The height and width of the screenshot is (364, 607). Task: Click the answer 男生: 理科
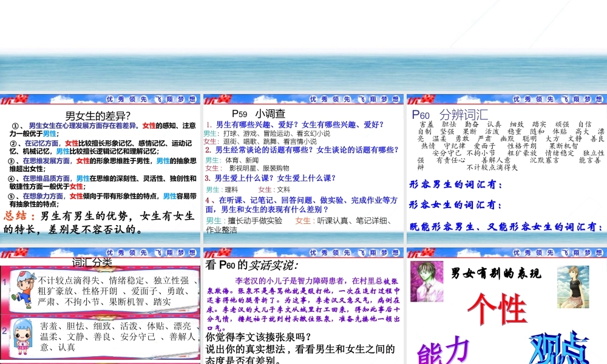[x=222, y=189]
